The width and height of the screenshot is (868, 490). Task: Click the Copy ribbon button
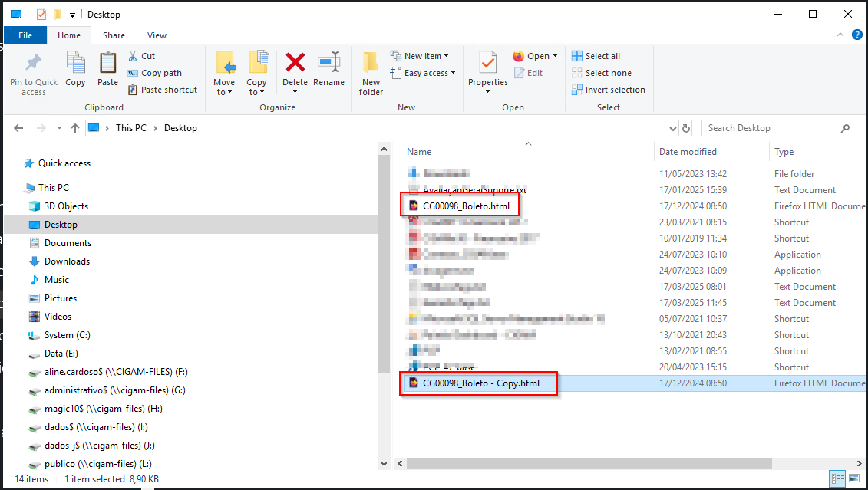(x=75, y=70)
